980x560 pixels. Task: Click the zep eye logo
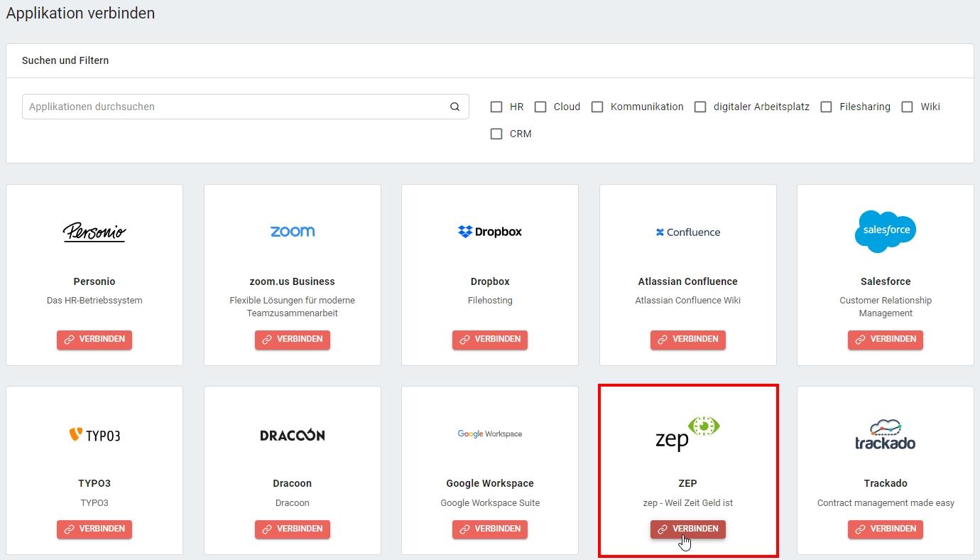point(687,434)
